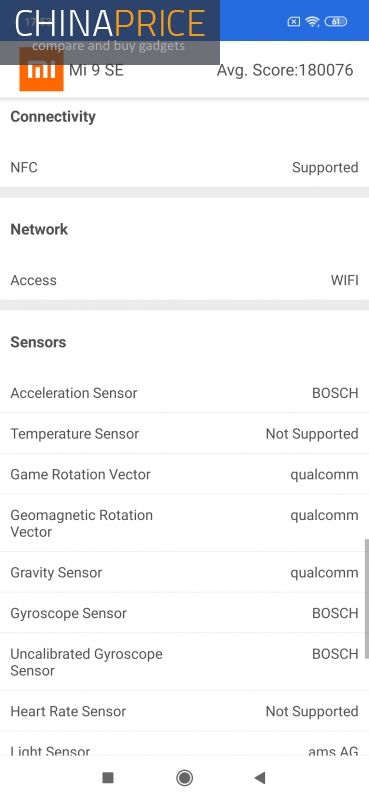Select the NFC Supported row

[184, 167]
